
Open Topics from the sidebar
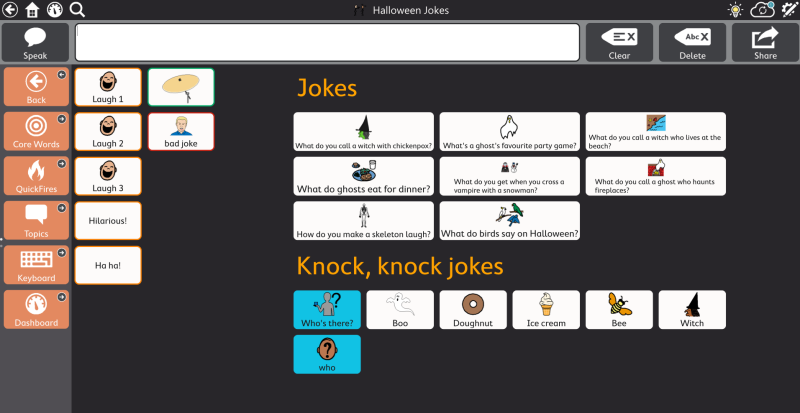point(36,221)
